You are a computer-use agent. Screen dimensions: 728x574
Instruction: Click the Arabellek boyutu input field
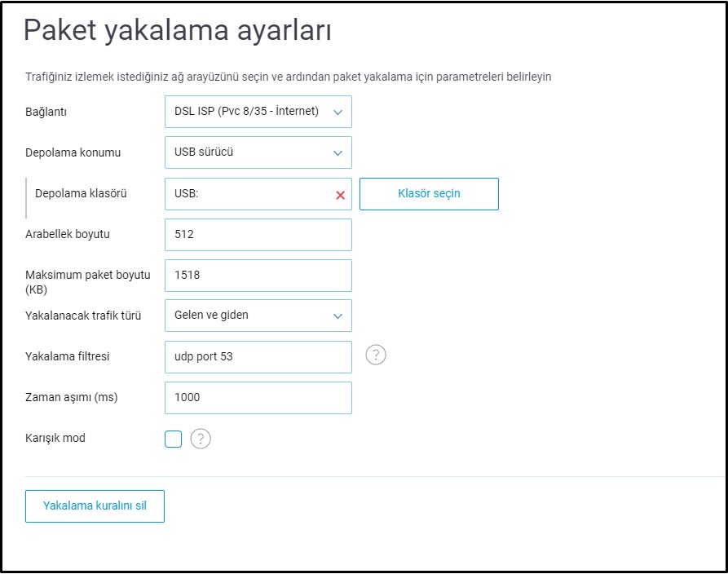point(258,235)
